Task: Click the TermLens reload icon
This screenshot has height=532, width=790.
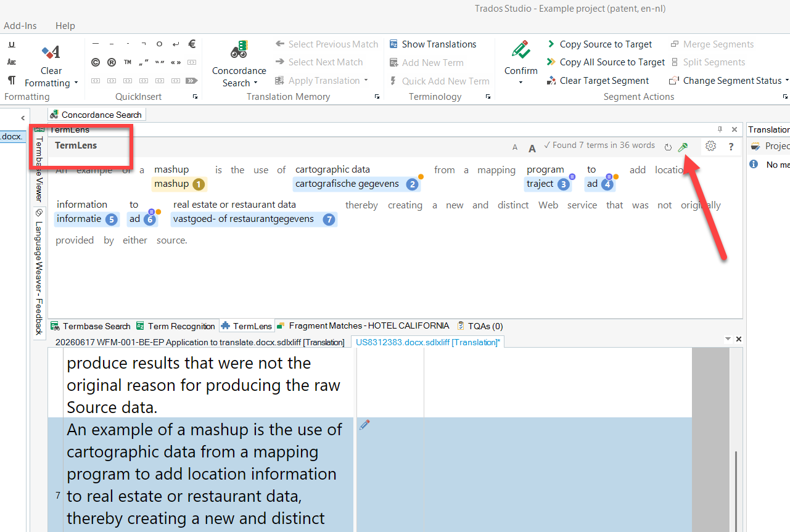Action: click(668, 147)
